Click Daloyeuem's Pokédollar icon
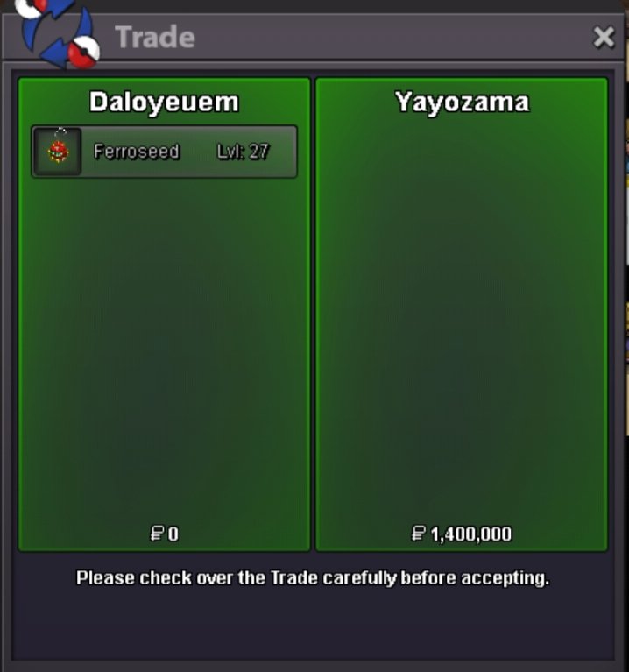 pyautogui.click(x=157, y=534)
